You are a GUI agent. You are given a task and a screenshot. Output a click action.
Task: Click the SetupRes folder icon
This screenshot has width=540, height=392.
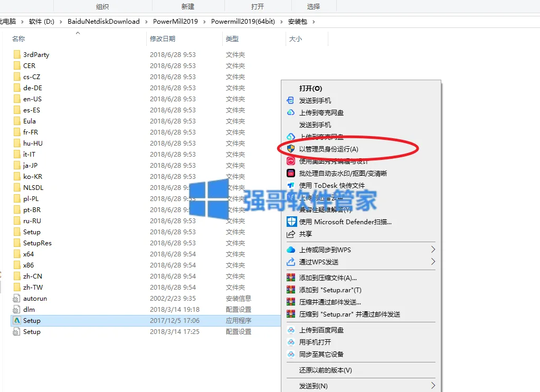(17, 243)
